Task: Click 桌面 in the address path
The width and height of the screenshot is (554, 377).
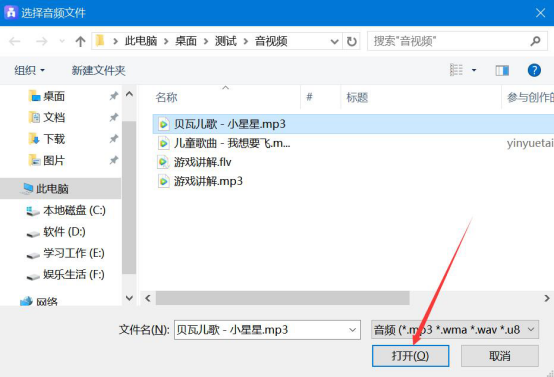Action: 186,41
